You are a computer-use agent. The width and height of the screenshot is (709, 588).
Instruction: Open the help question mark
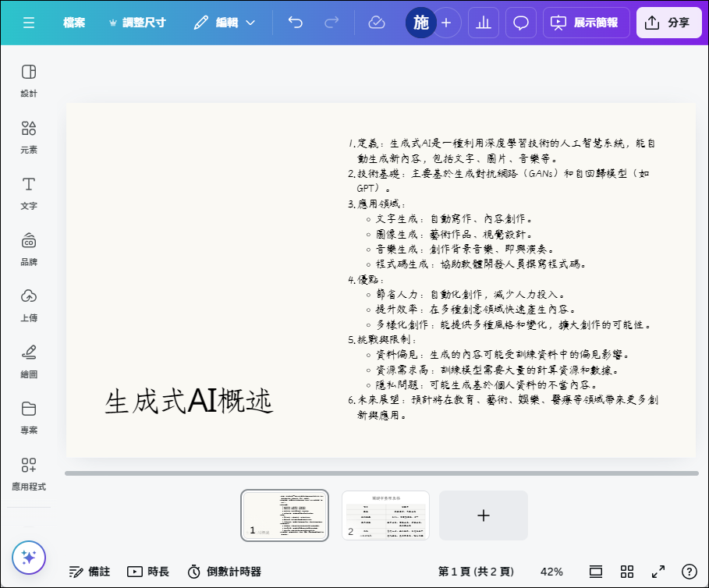coord(689,572)
